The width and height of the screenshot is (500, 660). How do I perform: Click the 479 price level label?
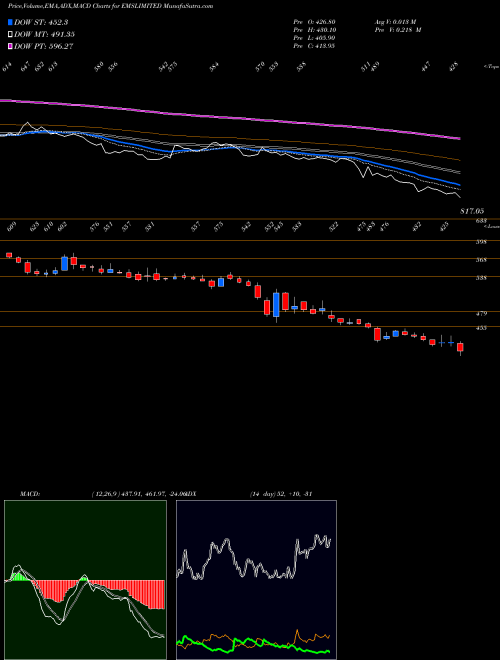(x=481, y=314)
